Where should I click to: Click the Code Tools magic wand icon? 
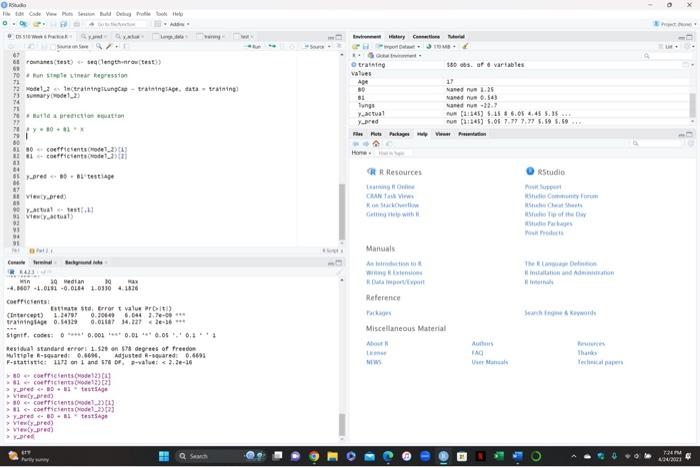point(109,46)
